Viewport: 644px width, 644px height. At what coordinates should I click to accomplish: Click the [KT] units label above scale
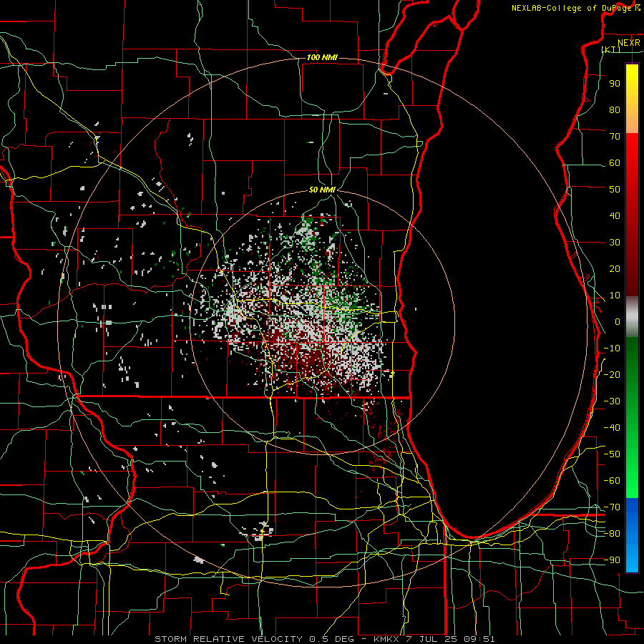(x=611, y=49)
